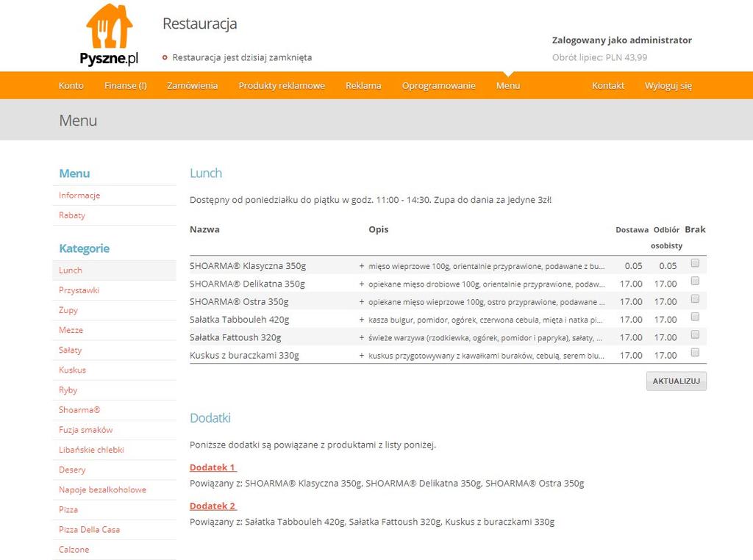Viewport: 753px width, 560px height.
Task: Click the Nazwa column header
Action: pyautogui.click(x=204, y=229)
